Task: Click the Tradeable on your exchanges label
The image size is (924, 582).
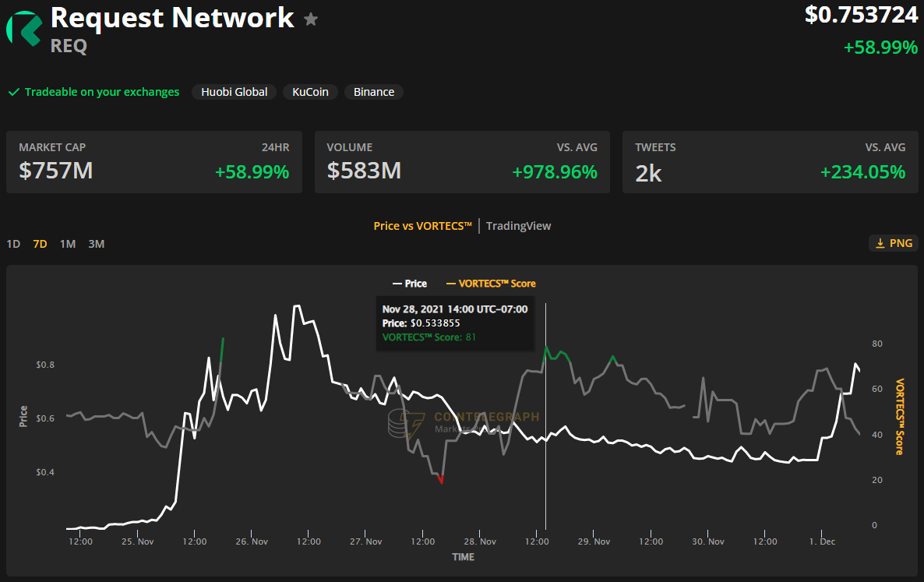Action: 102,92
